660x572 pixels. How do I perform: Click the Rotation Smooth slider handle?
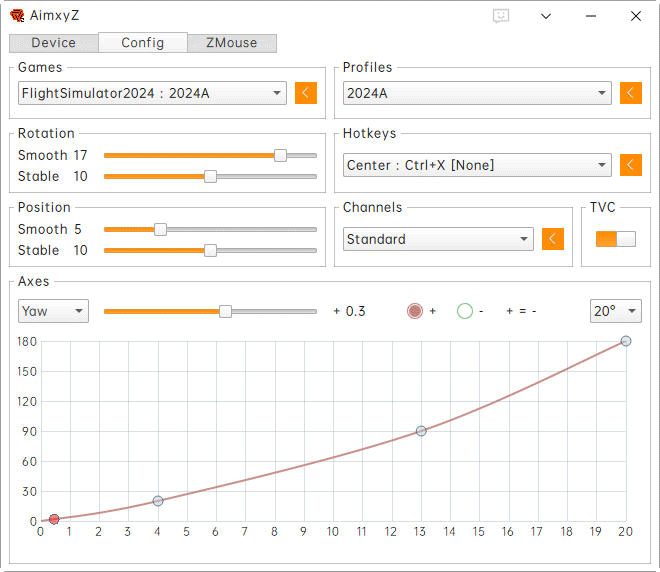click(x=281, y=155)
